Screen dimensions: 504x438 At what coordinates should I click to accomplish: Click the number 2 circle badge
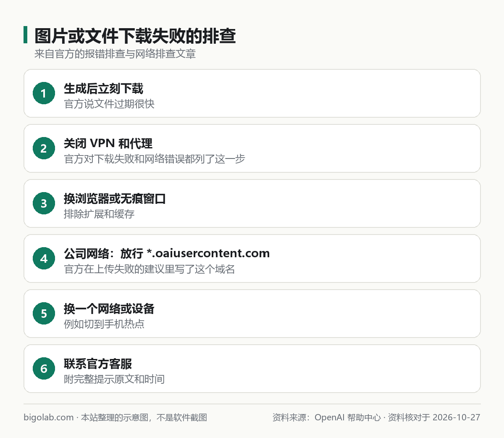tap(44, 148)
